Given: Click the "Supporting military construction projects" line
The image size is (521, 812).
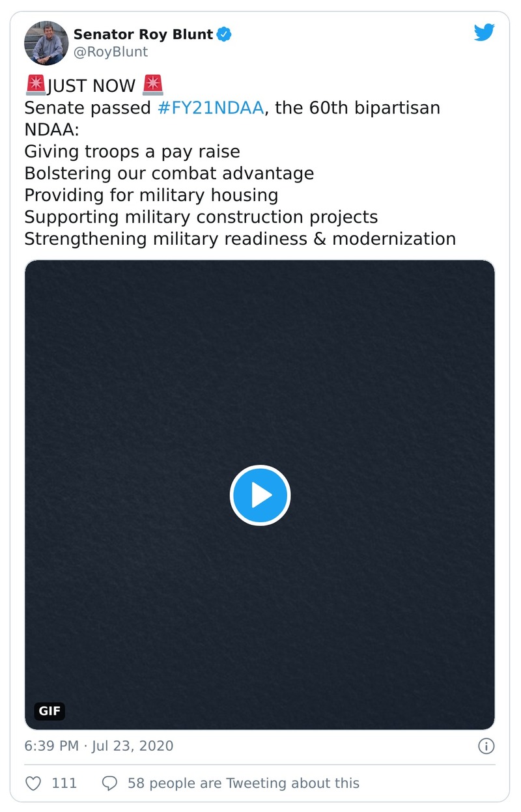Looking at the screenshot, I should point(201,217).
